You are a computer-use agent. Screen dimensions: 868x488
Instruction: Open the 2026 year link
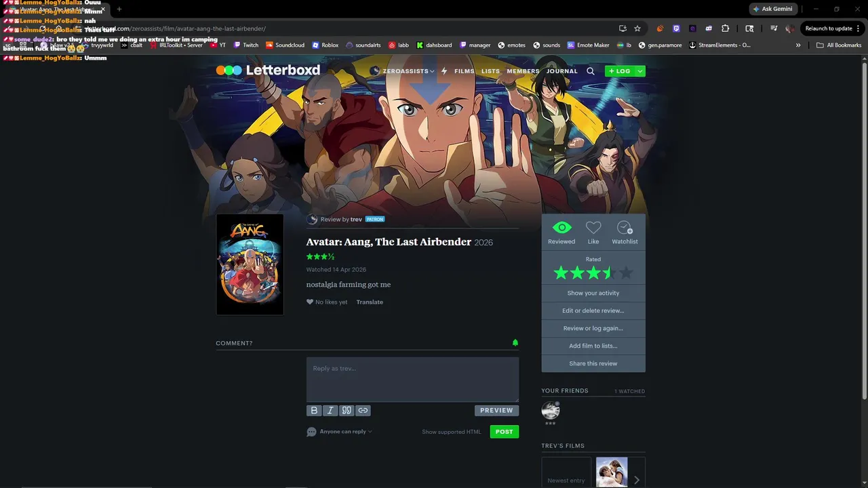coord(484,243)
